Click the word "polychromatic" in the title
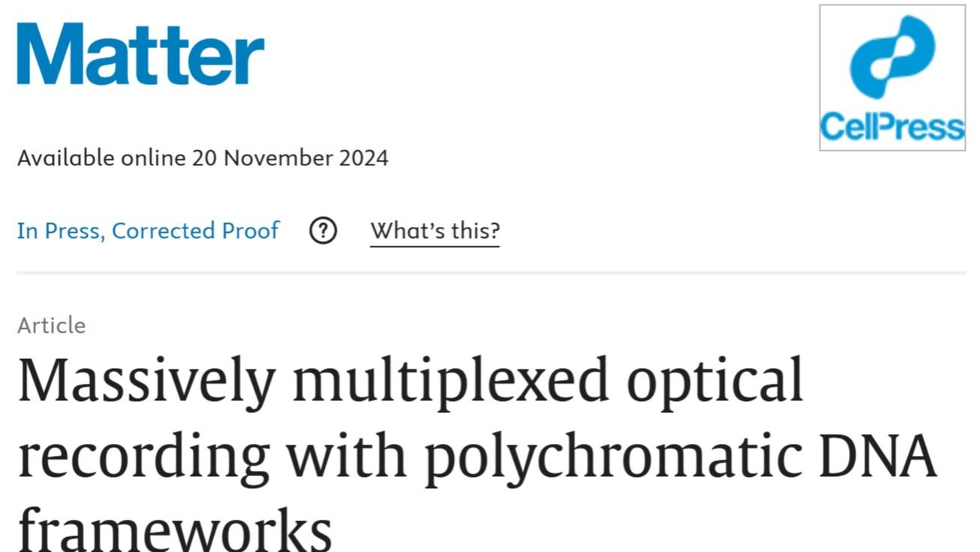This screenshot has height=552, width=980. 612,457
